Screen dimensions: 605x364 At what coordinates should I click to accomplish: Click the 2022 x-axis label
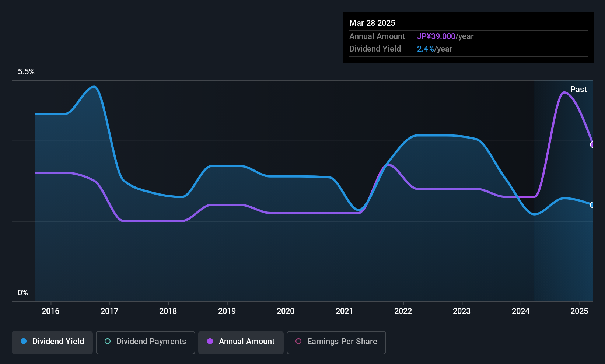[x=403, y=311]
